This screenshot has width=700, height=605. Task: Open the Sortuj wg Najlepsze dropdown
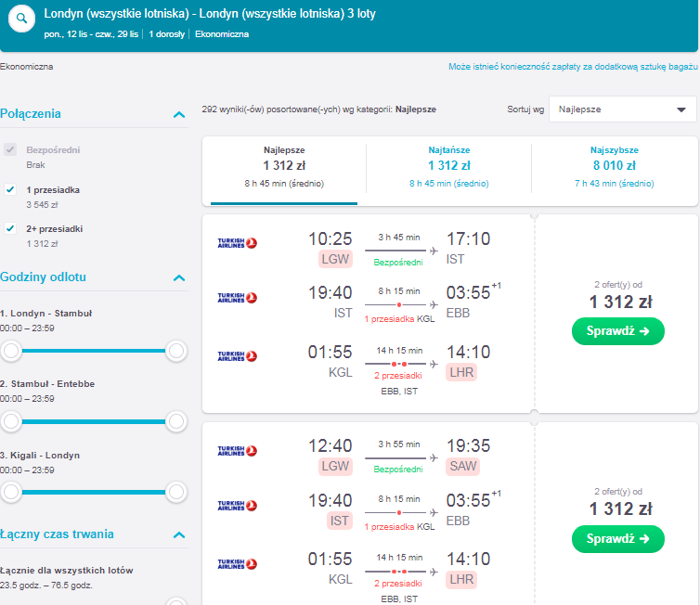click(622, 109)
